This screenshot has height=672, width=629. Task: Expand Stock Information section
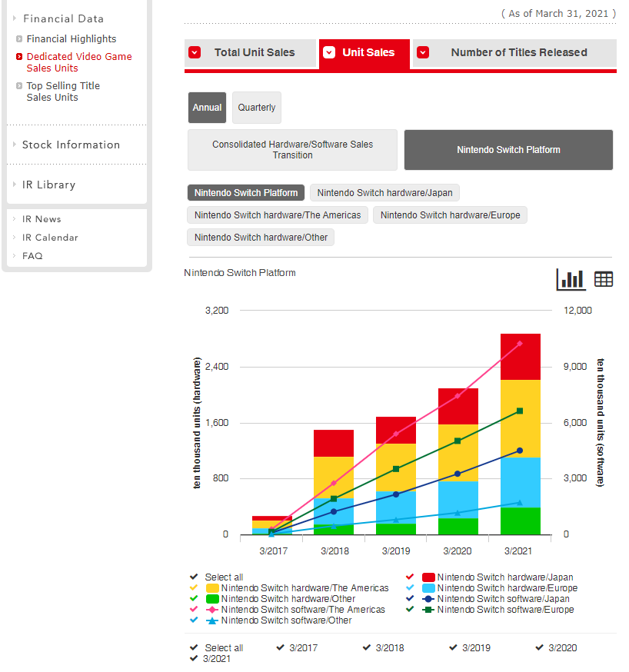(x=71, y=145)
